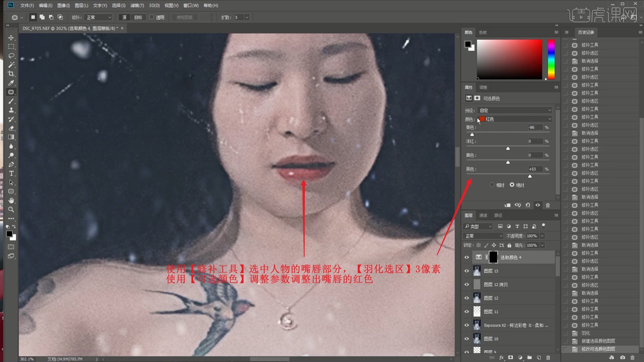Select the 相对 radio option
The image size is (644, 362).
pos(492,185)
